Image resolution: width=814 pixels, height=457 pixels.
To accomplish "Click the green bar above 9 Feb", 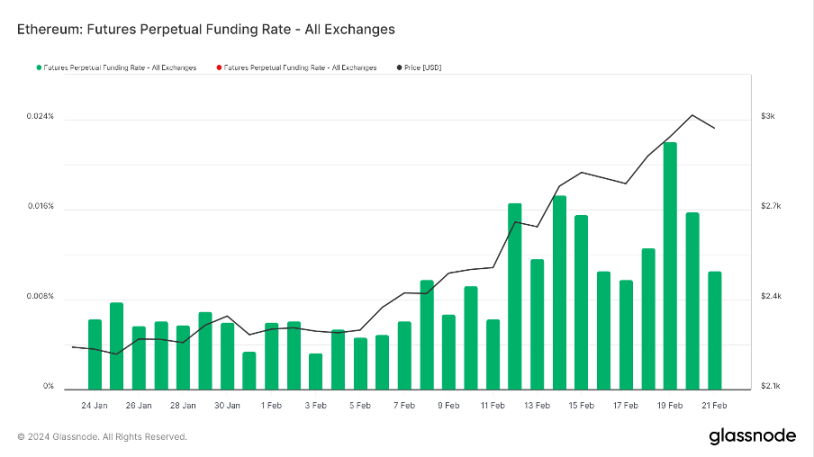I will pyautogui.click(x=449, y=352).
